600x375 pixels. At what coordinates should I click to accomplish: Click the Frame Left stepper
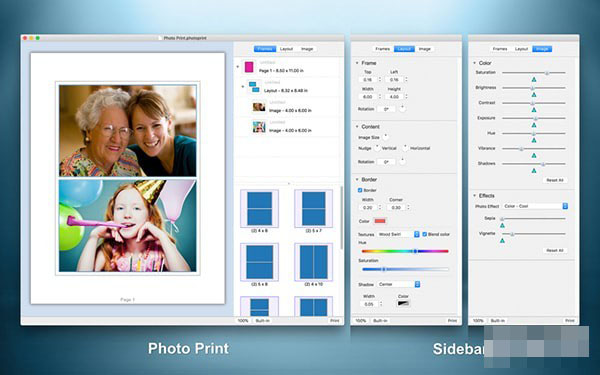pyautogui.click(x=406, y=80)
